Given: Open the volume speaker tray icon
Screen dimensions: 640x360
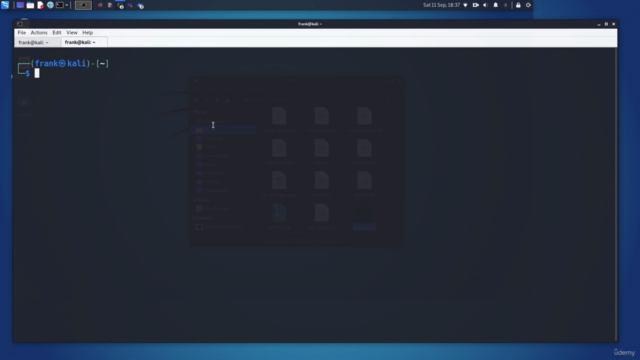Looking at the screenshot, I should 485,5.
